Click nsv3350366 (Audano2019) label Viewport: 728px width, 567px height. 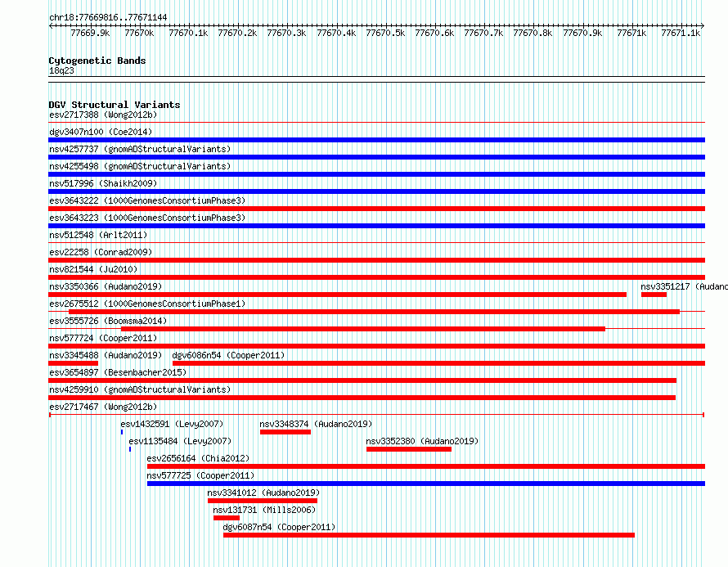106,286
